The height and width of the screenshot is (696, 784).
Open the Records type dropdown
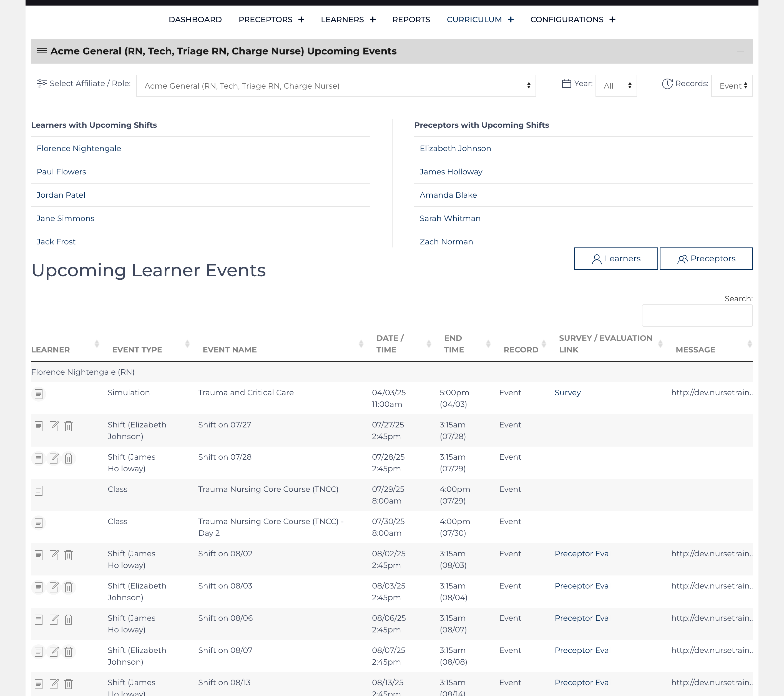click(732, 86)
